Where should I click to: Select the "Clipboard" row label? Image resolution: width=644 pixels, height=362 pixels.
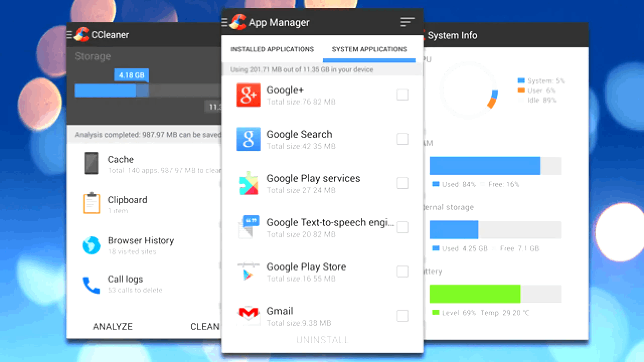coord(127,200)
